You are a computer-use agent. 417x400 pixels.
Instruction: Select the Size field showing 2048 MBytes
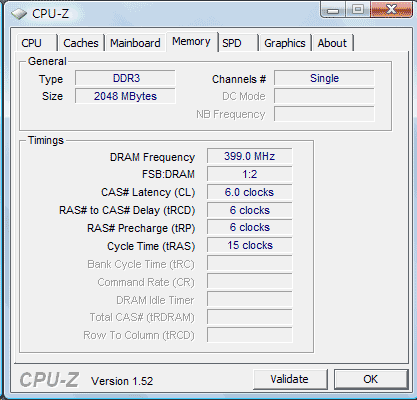click(125, 96)
